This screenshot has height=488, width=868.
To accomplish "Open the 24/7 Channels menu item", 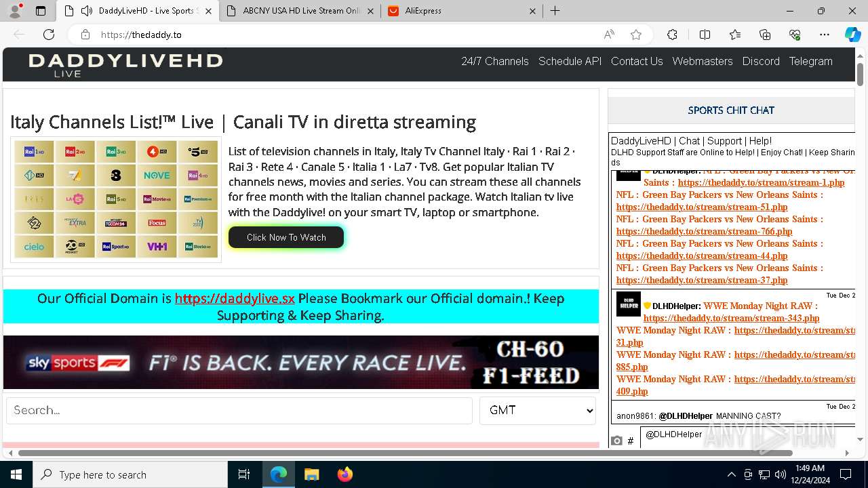I will 495,61.
